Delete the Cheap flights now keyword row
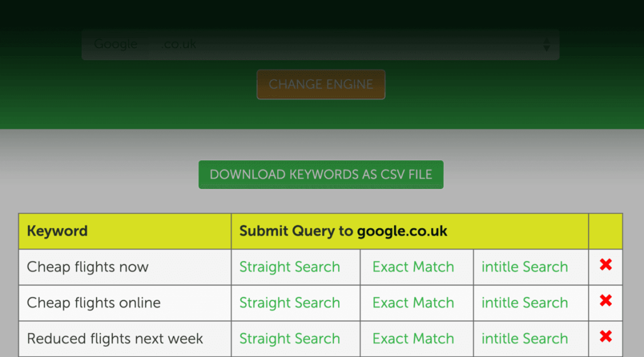 (606, 265)
